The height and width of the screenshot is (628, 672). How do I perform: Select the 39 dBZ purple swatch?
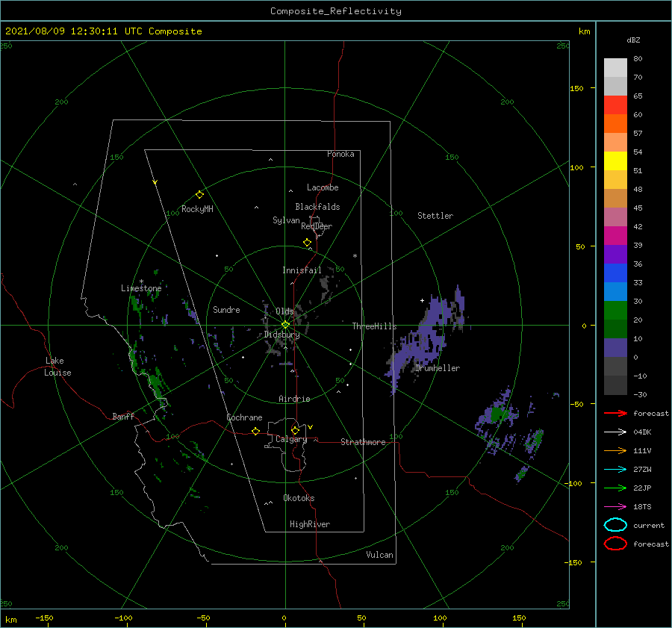615,254
